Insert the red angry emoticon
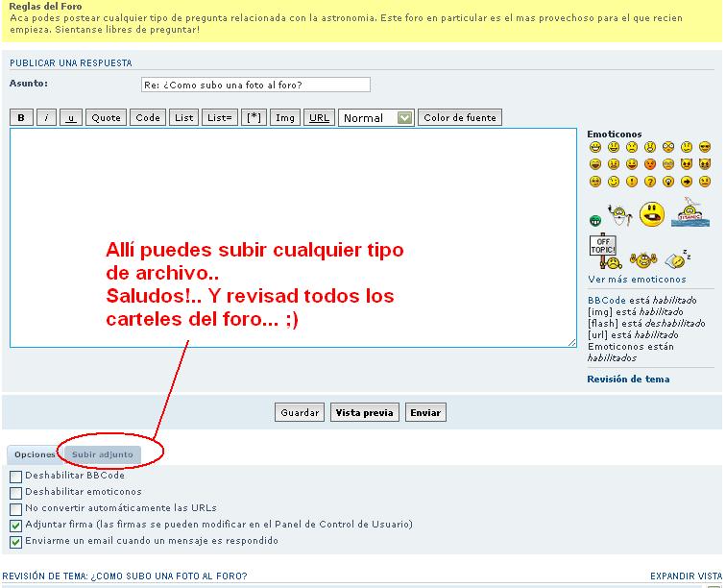 click(650, 164)
